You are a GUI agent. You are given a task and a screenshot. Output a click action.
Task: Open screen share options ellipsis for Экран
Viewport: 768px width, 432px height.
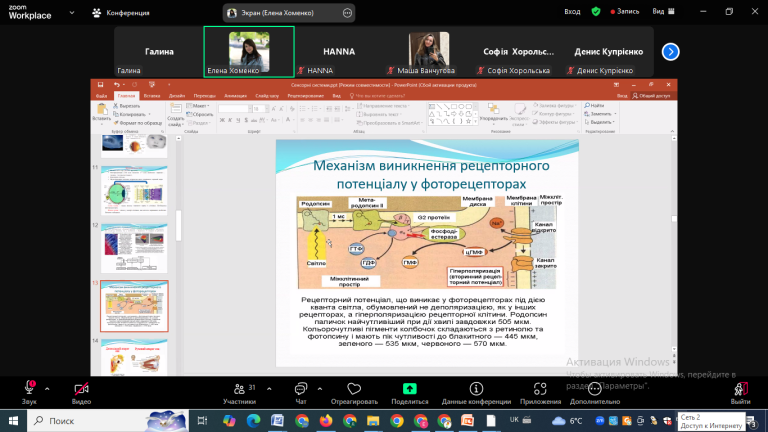pos(347,12)
